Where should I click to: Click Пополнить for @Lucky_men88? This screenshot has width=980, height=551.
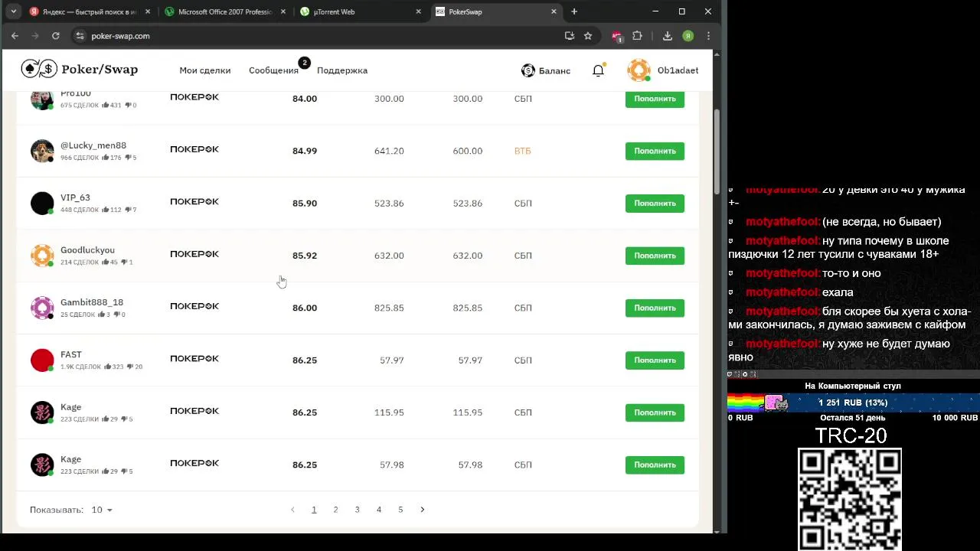click(x=655, y=151)
